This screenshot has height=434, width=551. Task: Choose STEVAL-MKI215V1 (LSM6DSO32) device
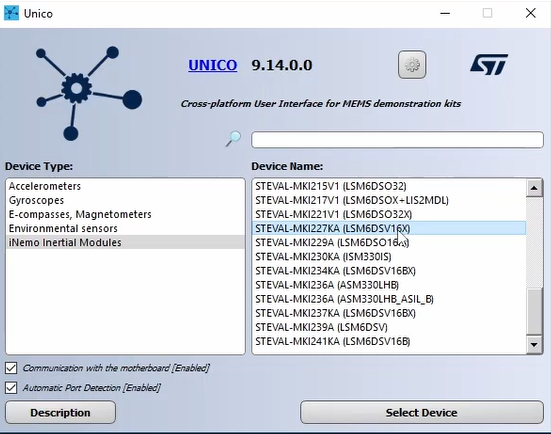coord(389,186)
